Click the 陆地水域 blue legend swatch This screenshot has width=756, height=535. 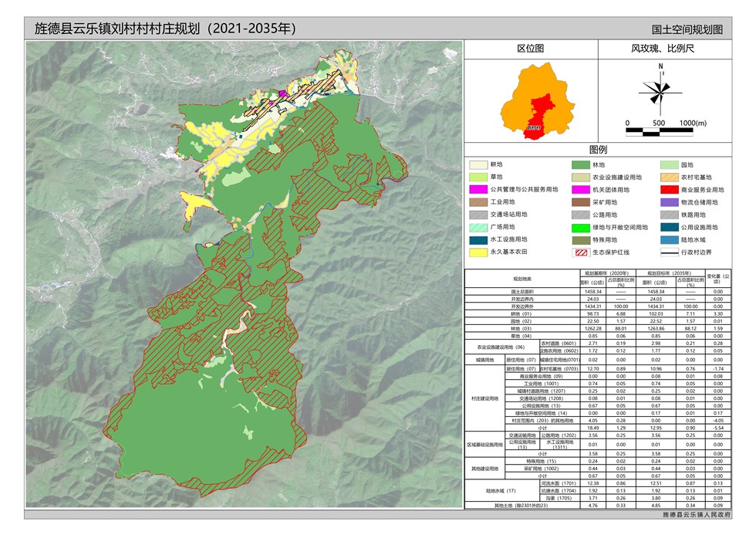[x=670, y=240]
